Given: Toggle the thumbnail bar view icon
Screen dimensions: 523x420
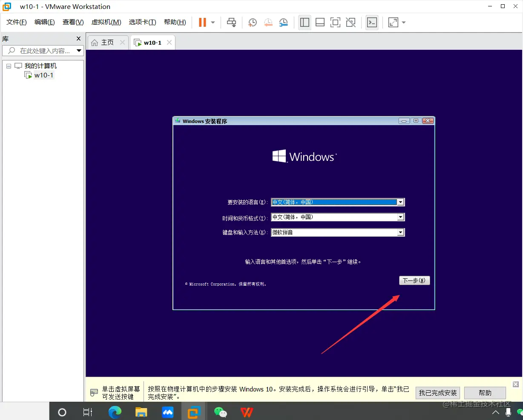Looking at the screenshot, I should tap(320, 22).
